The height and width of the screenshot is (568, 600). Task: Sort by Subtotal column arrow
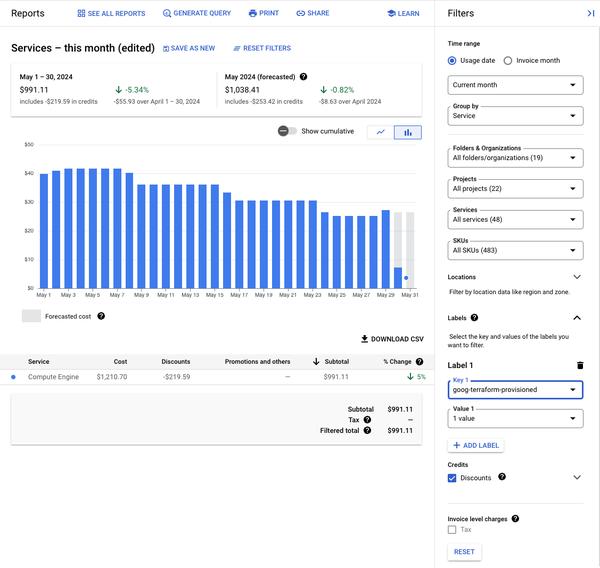click(x=316, y=361)
